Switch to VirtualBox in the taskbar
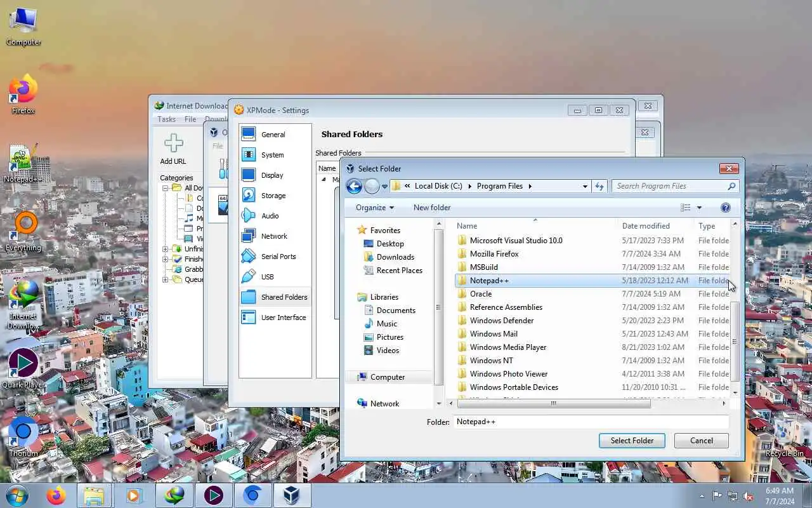Image resolution: width=812 pixels, height=508 pixels. coord(291,495)
